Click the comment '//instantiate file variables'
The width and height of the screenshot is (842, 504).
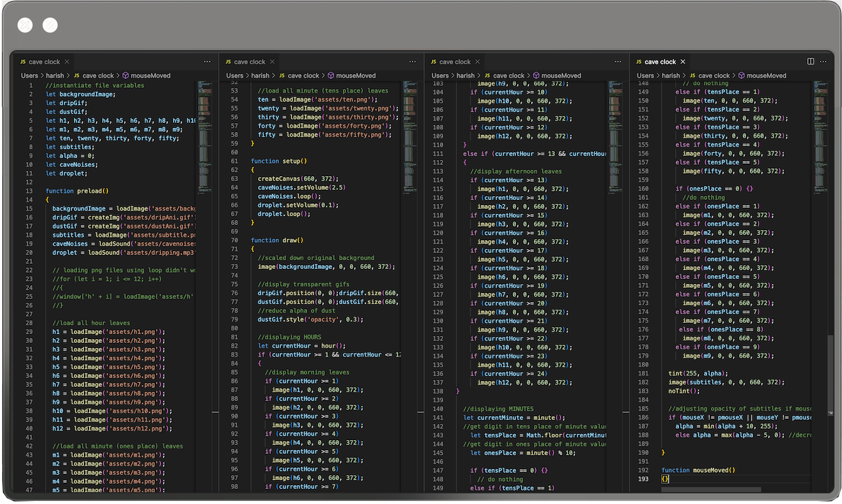pyautogui.click(x=95, y=85)
